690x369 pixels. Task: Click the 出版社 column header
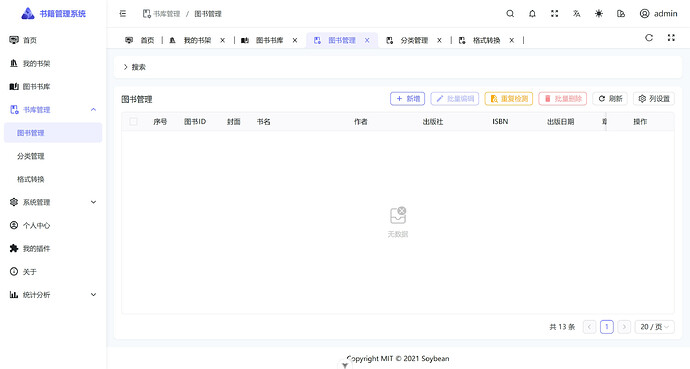[433, 122]
